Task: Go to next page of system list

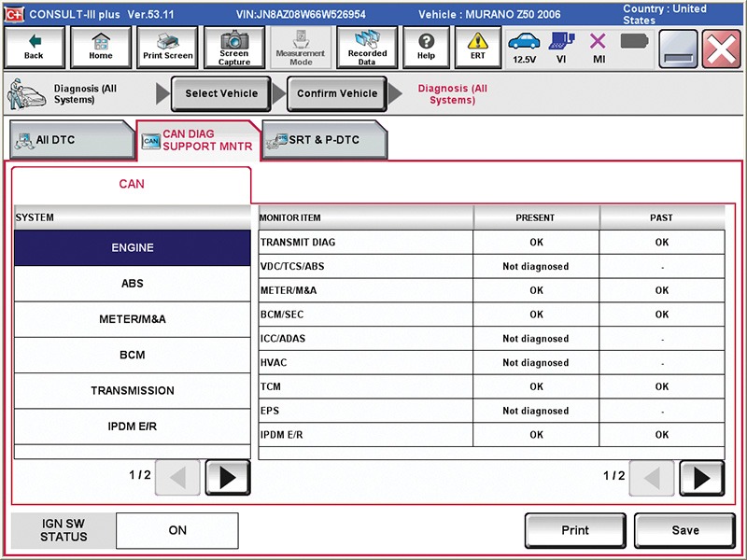Action: (x=228, y=477)
